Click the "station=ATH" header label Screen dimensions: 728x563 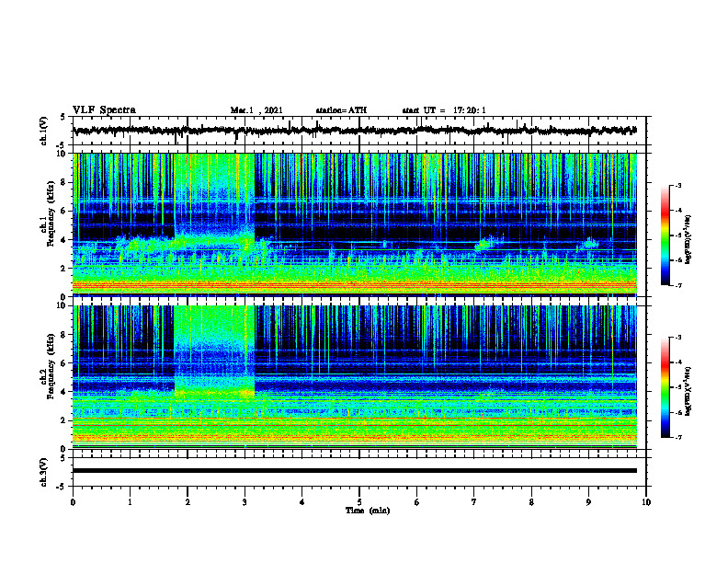pyautogui.click(x=341, y=110)
